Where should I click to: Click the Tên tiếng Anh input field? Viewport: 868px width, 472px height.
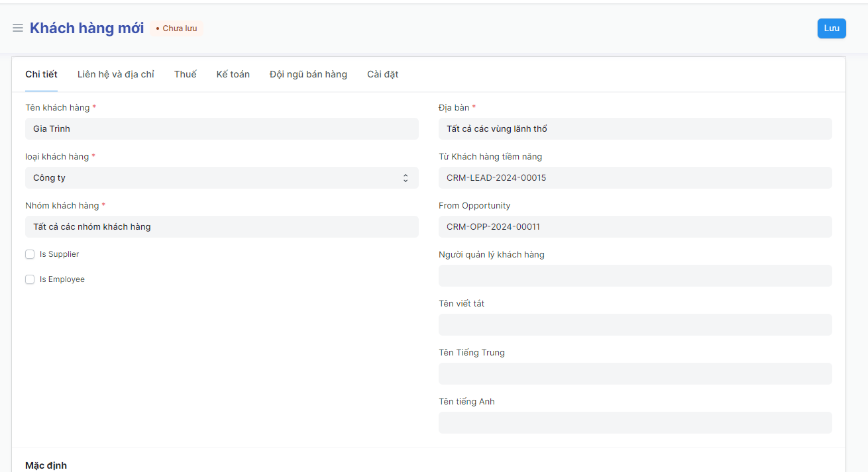pos(634,423)
